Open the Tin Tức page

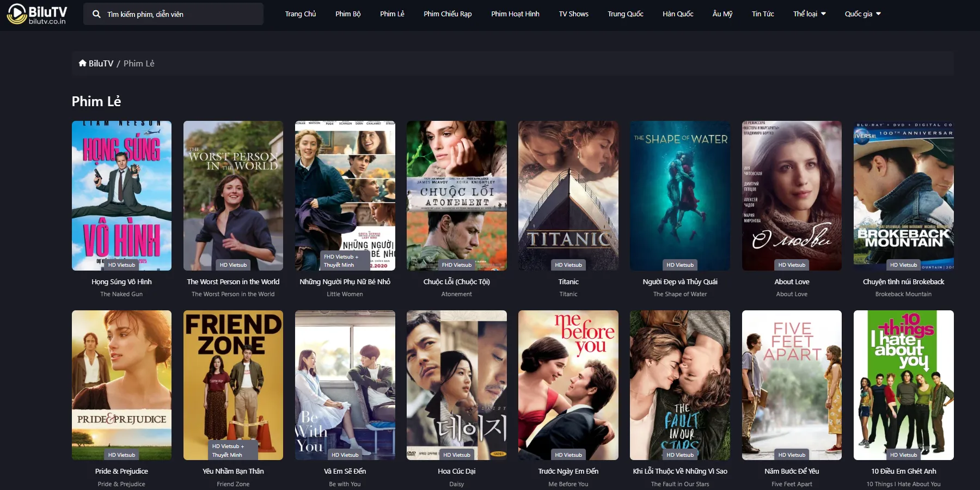(763, 14)
